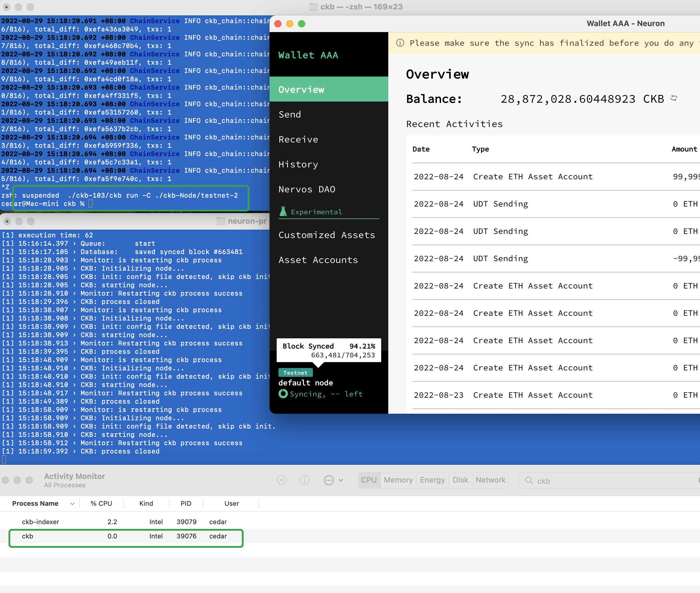
Task: Refresh balance with icon beside CKB amount
Action: 674,98
